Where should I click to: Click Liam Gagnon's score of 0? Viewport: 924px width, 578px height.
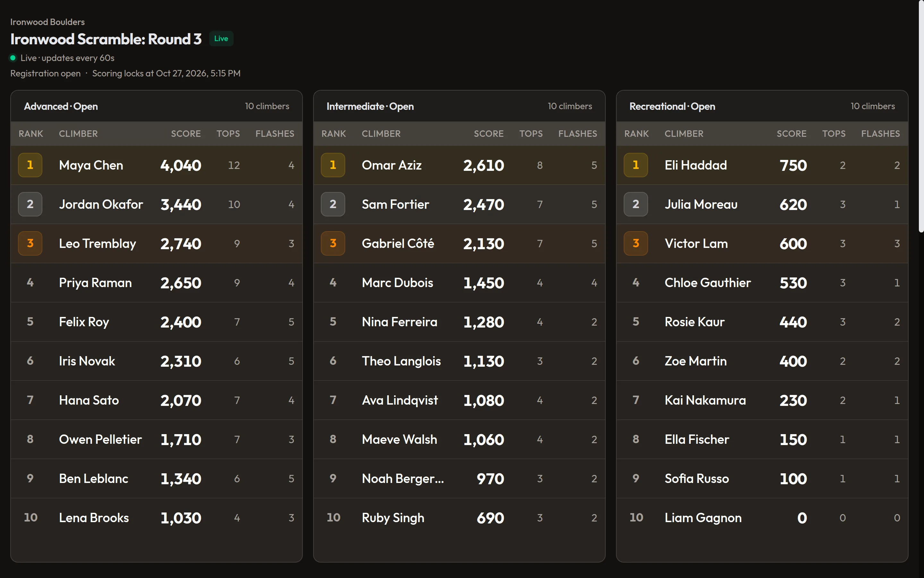[x=802, y=518]
